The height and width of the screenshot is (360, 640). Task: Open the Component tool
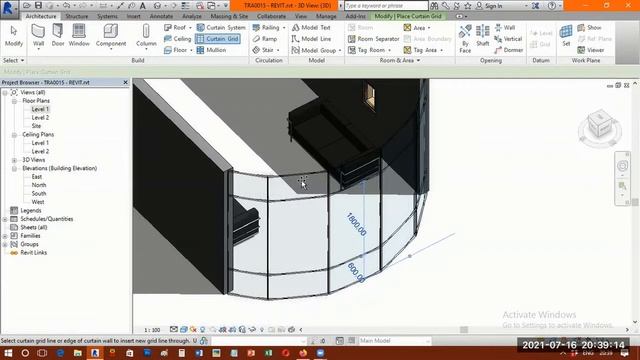(x=111, y=36)
